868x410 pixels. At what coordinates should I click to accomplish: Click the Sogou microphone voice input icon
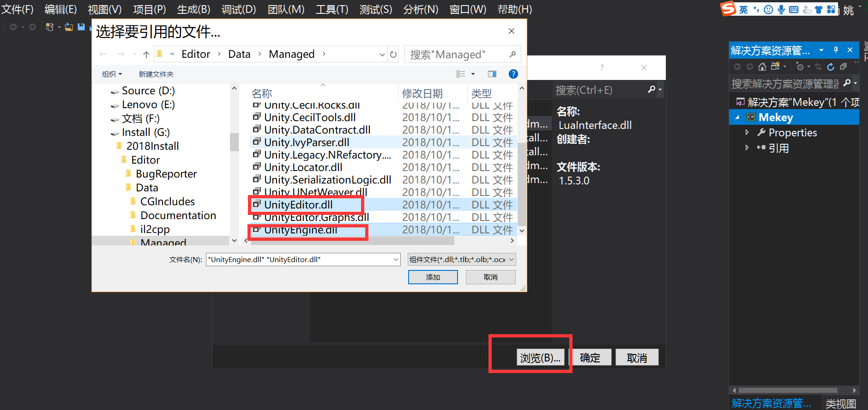click(781, 9)
